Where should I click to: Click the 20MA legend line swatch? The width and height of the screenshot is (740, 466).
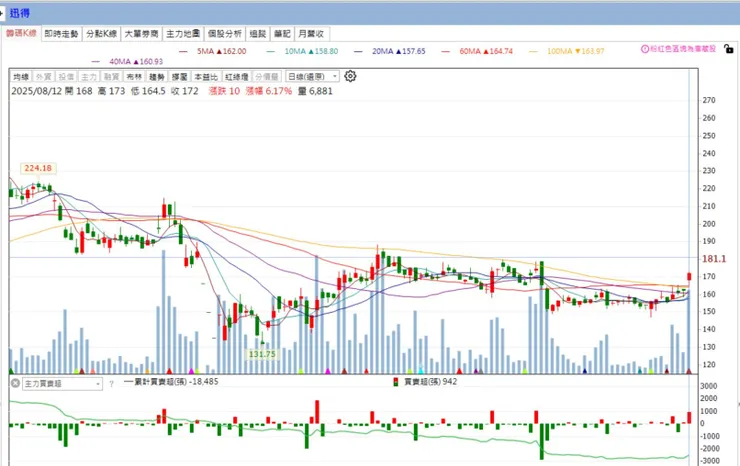pyautogui.click(x=358, y=51)
